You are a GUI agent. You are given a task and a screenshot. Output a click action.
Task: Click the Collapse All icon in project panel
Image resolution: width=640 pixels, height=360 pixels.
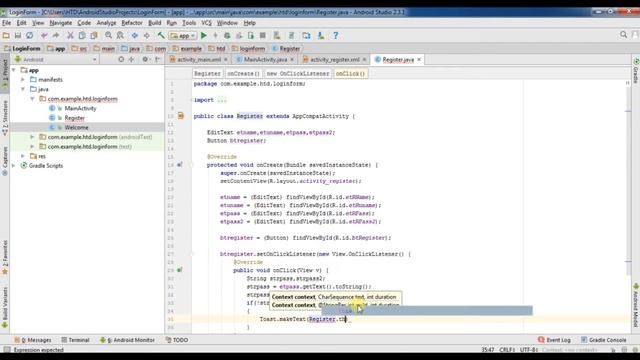click(x=131, y=60)
